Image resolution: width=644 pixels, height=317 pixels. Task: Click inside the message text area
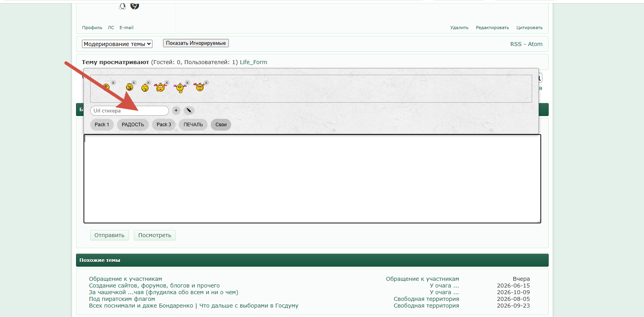click(x=312, y=179)
